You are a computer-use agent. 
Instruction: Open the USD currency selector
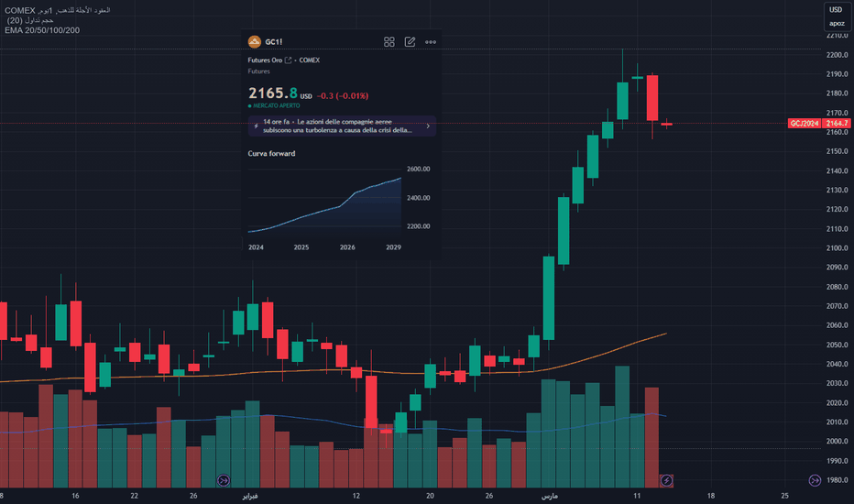coord(836,10)
